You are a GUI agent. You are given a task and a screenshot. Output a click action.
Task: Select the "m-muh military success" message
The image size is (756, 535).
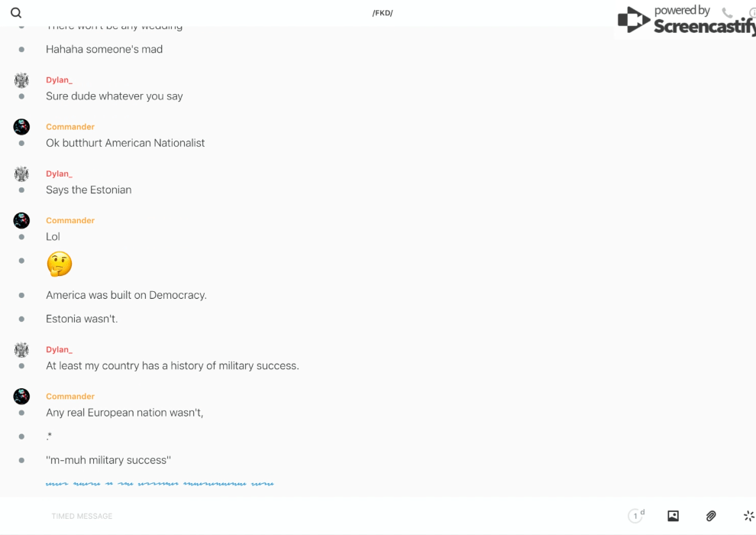coord(108,460)
